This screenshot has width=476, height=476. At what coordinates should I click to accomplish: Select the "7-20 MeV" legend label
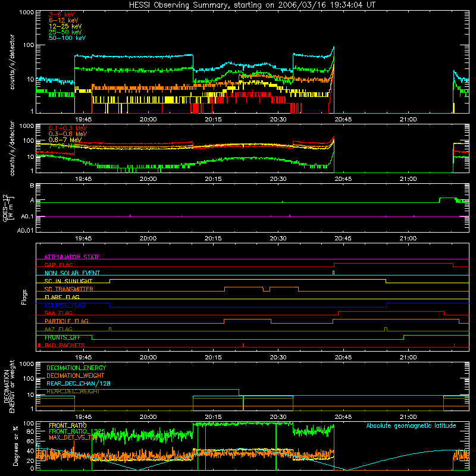(63, 146)
